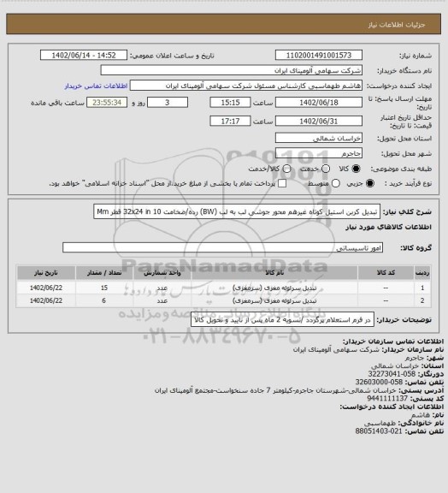Click the need date in row 1
This screenshot has width=448, height=493.
coord(46,288)
